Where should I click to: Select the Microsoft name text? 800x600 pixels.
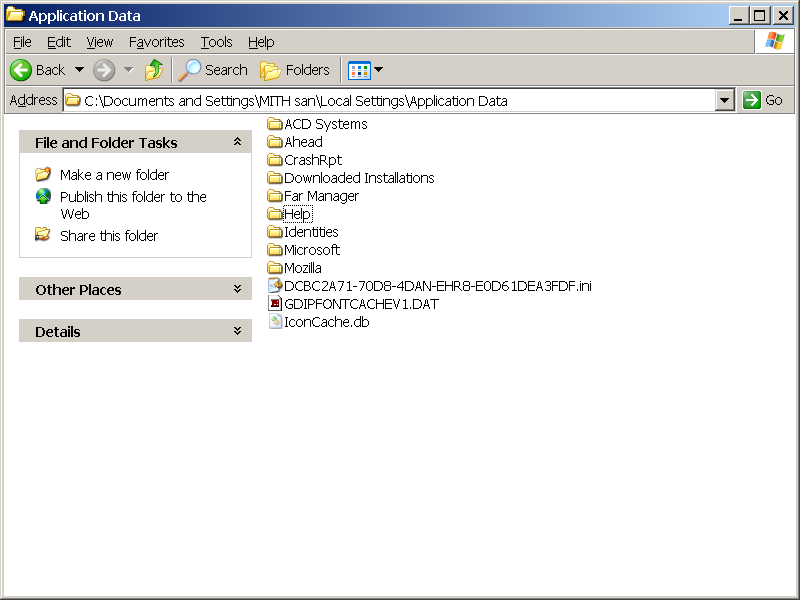tap(312, 250)
